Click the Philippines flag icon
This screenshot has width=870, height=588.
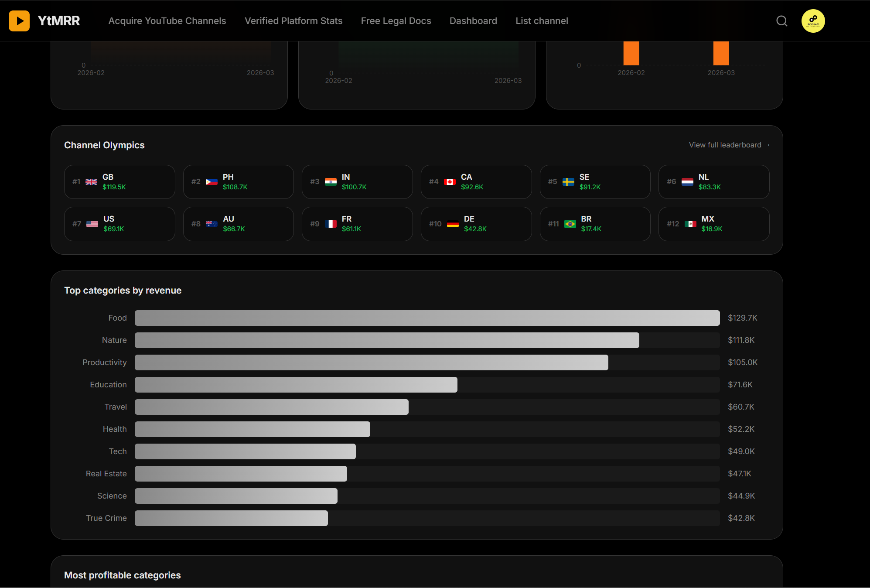tap(212, 182)
